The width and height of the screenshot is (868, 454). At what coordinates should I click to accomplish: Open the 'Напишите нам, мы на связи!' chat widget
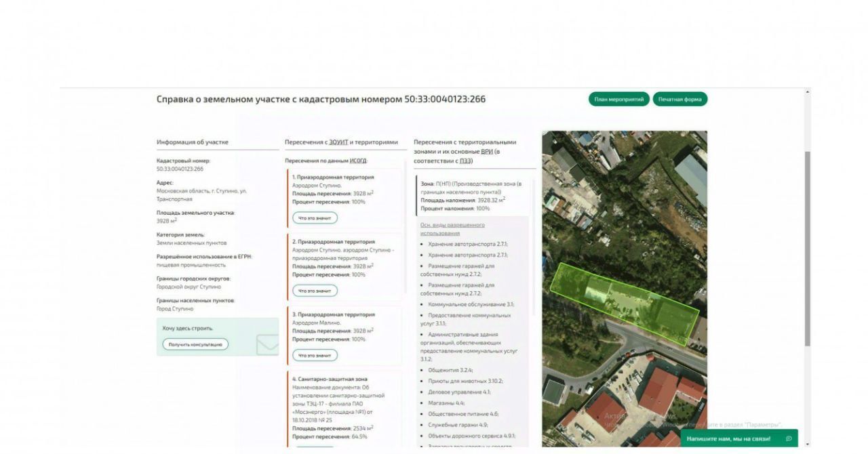pos(738,438)
